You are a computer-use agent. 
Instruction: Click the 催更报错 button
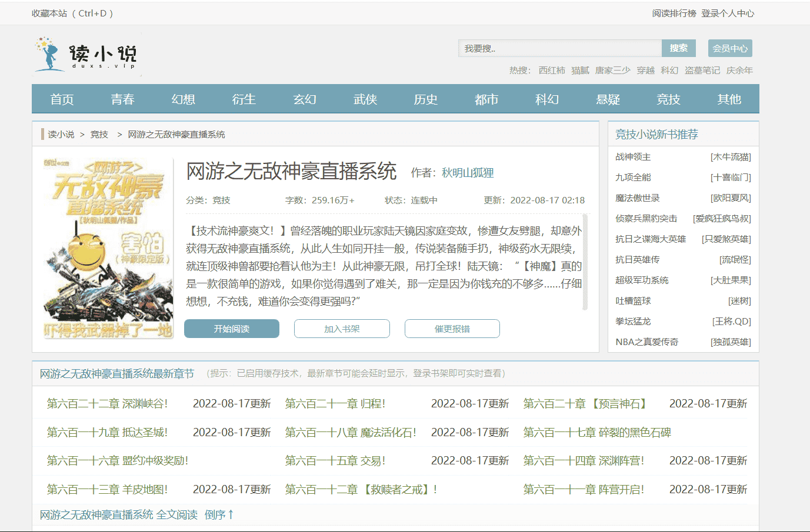click(452, 329)
